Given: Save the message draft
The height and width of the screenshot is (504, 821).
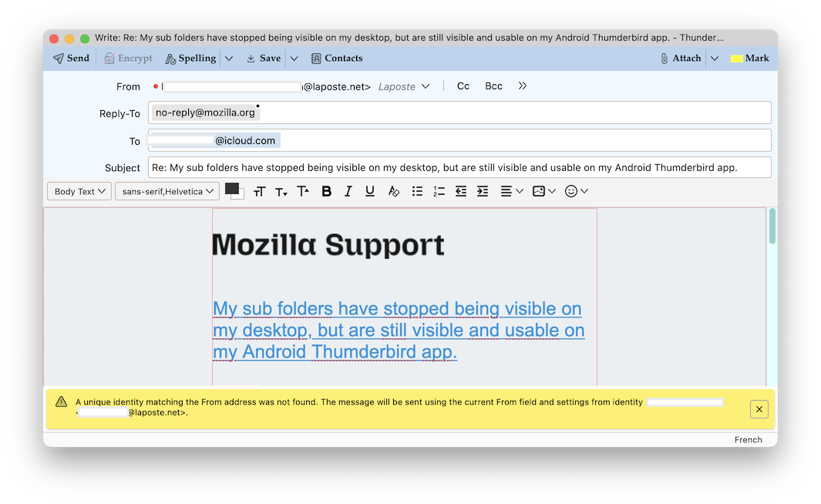Looking at the screenshot, I should tap(264, 58).
